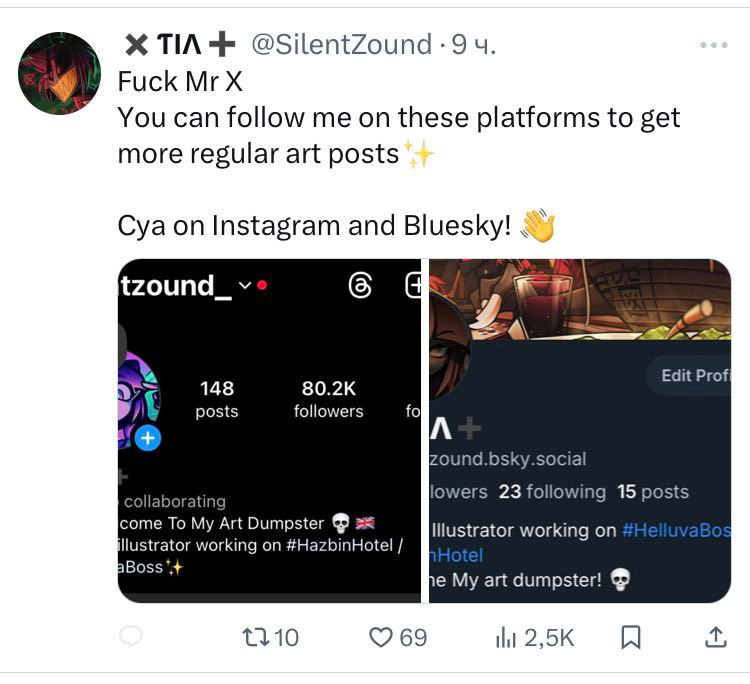Open the @SilentZound handle link

pyautogui.click(x=339, y=45)
